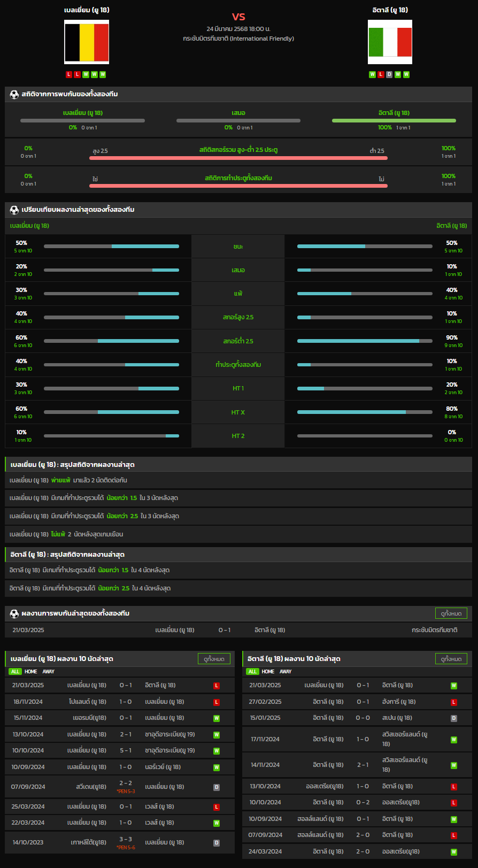The height and width of the screenshot is (868, 478).
Task: Select the HOME tab under Belgium last 10 matches
Action: tap(31, 672)
